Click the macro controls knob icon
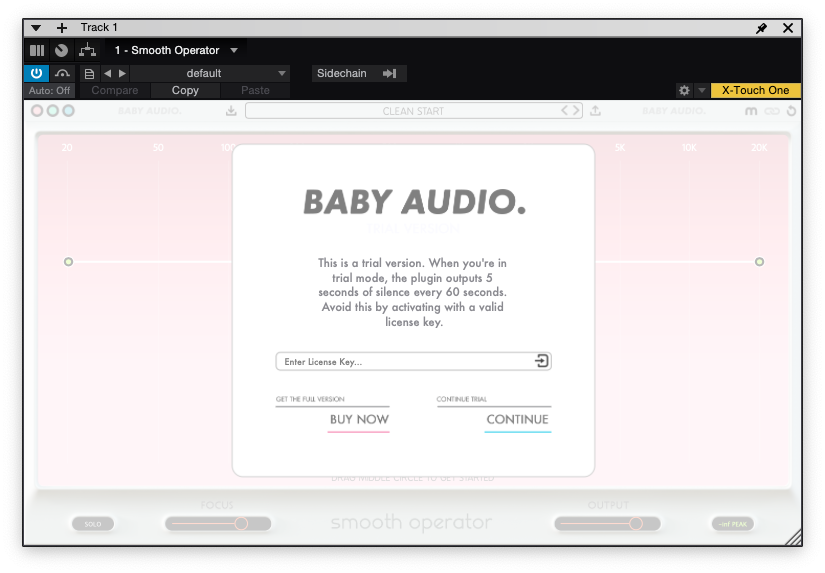Screen dimensions: 825x573 click(x=62, y=51)
